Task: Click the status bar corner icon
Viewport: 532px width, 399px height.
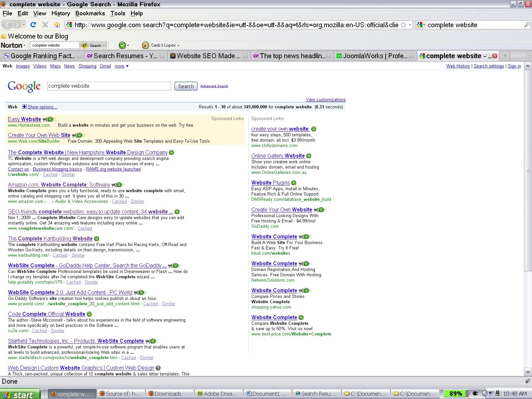Action: click(527, 381)
